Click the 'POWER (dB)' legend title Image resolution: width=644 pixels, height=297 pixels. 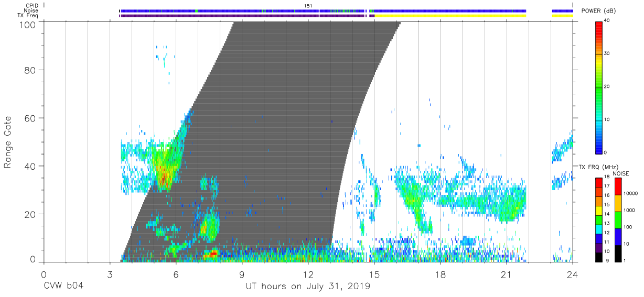coord(598,11)
